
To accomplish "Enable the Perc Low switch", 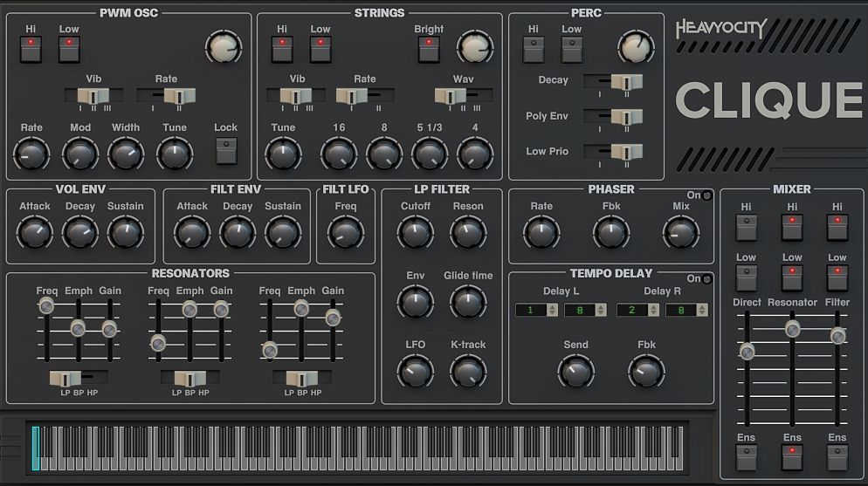I will (572, 49).
